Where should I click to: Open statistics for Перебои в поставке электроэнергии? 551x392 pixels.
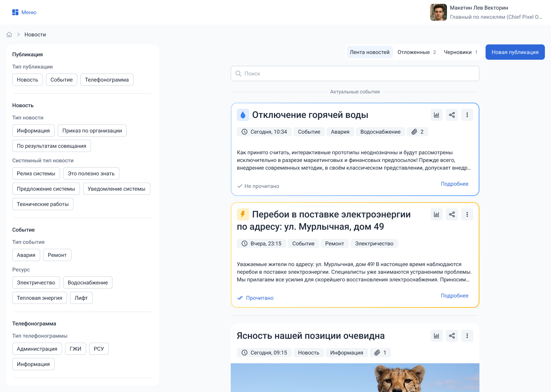click(437, 214)
